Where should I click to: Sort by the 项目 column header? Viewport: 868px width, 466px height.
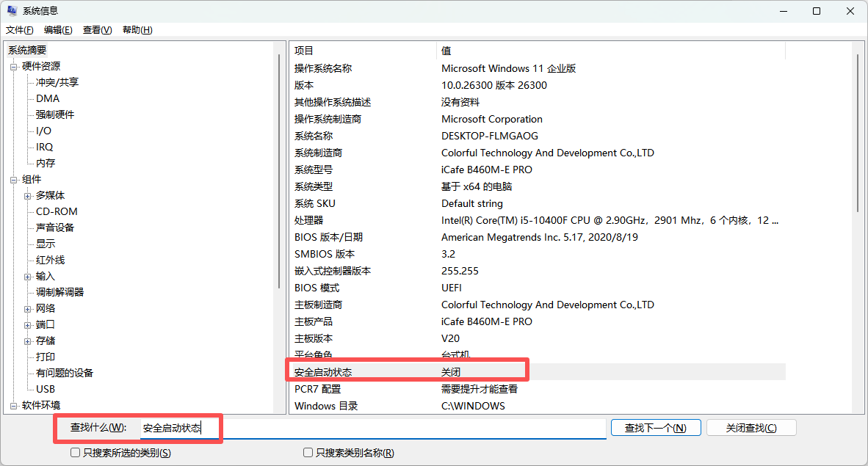coord(364,51)
